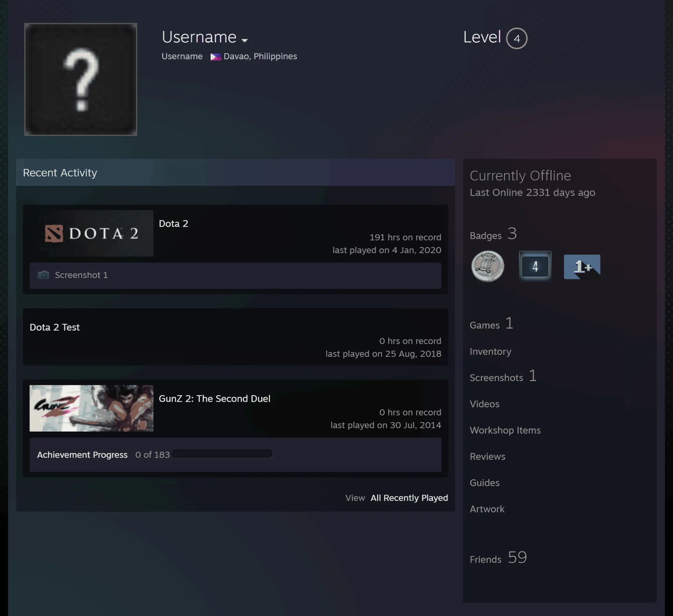Click 'Davao, Philippines' location text

(x=260, y=56)
